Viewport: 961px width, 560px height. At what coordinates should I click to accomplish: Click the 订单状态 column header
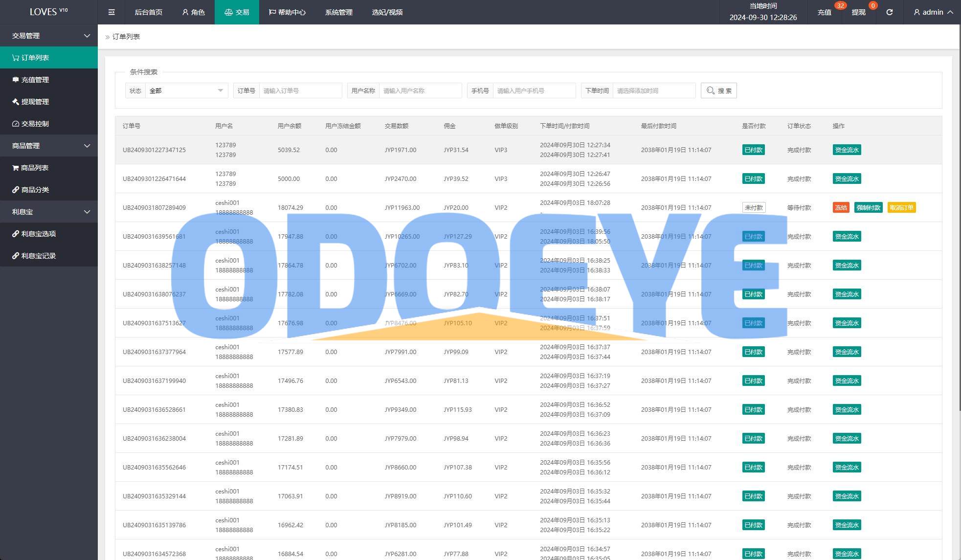(x=799, y=126)
